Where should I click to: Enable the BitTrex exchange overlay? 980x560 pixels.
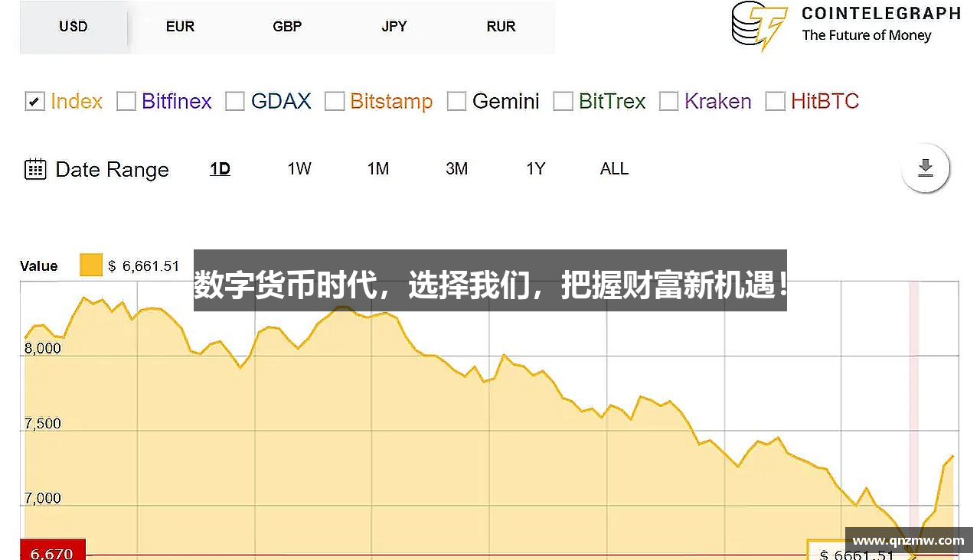click(x=563, y=100)
